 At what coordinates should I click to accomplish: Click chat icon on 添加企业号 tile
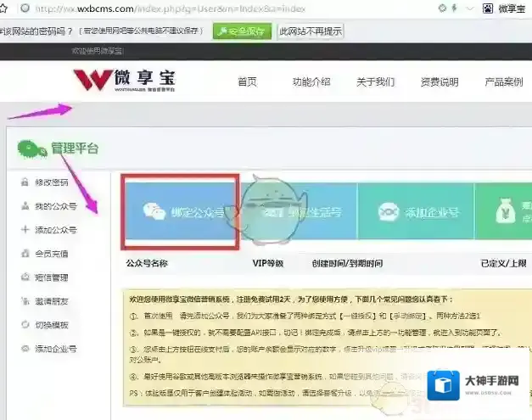[389, 212]
